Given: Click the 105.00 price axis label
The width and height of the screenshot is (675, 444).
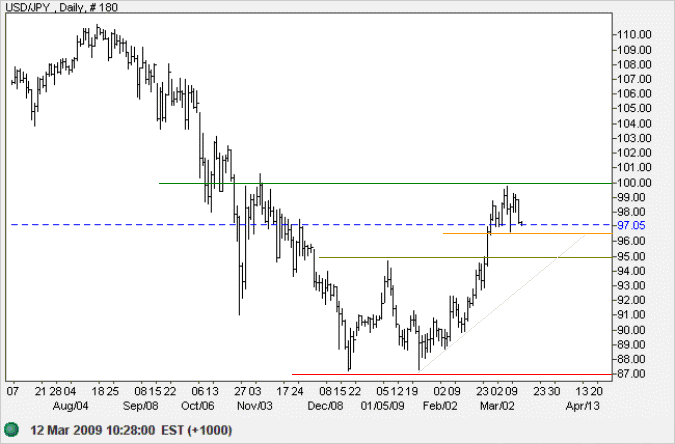Looking at the screenshot, I should click(x=634, y=108).
